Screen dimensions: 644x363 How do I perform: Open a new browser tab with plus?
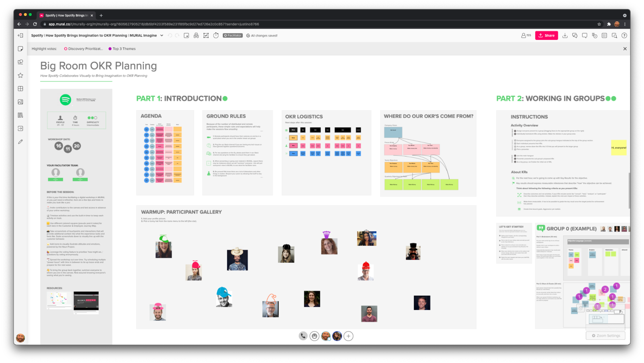[x=101, y=15]
